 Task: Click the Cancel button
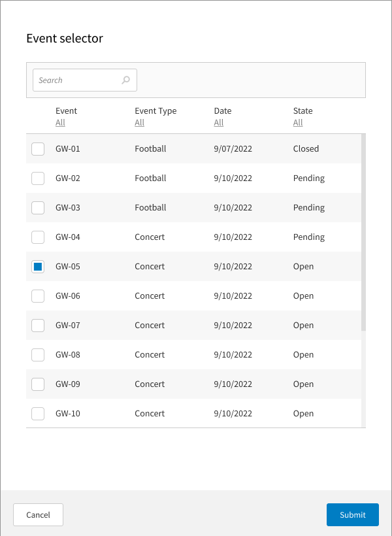38,514
